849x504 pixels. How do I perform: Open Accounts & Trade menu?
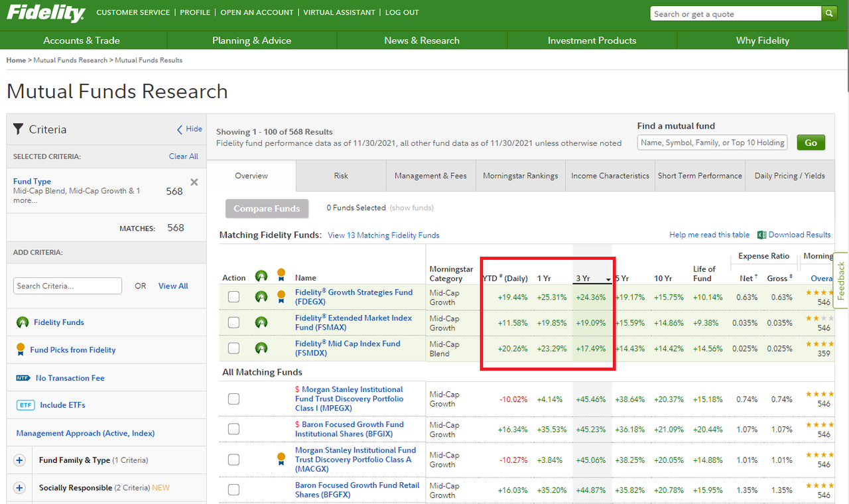click(82, 40)
